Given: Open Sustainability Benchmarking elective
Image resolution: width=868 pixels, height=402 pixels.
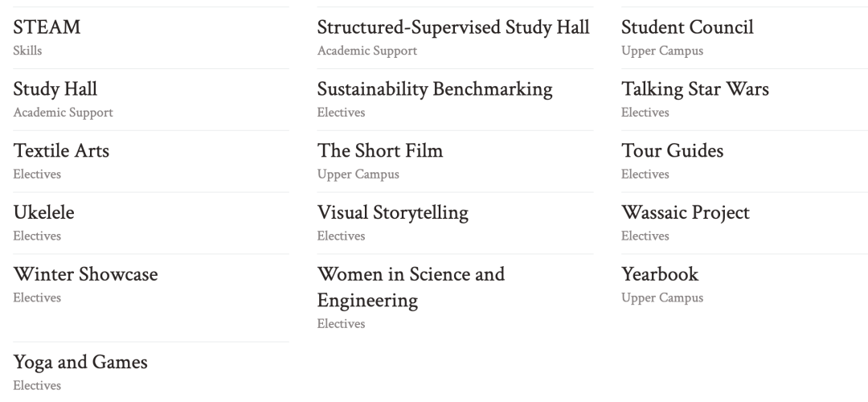Looking at the screenshot, I should [x=435, y=89].
